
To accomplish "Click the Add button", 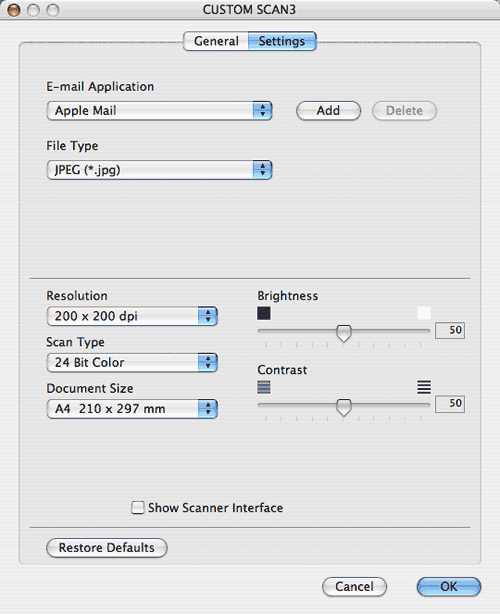I will [x=328, y=111].
